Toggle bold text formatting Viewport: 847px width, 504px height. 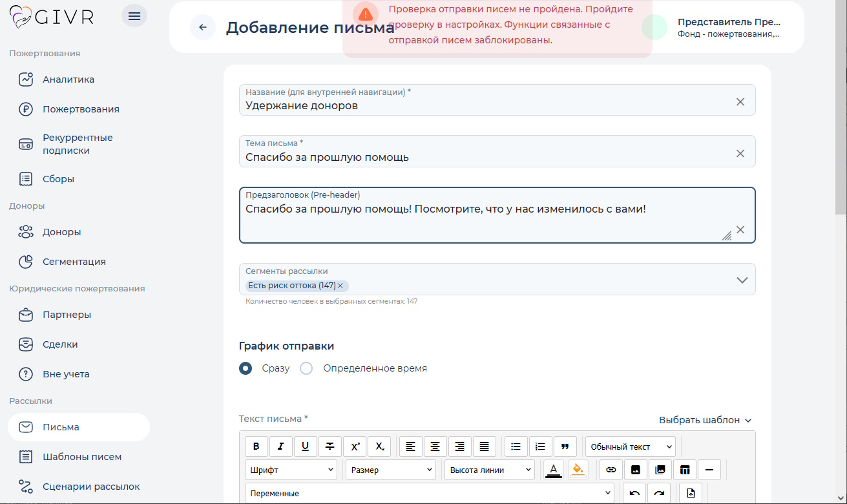point(256,446)
